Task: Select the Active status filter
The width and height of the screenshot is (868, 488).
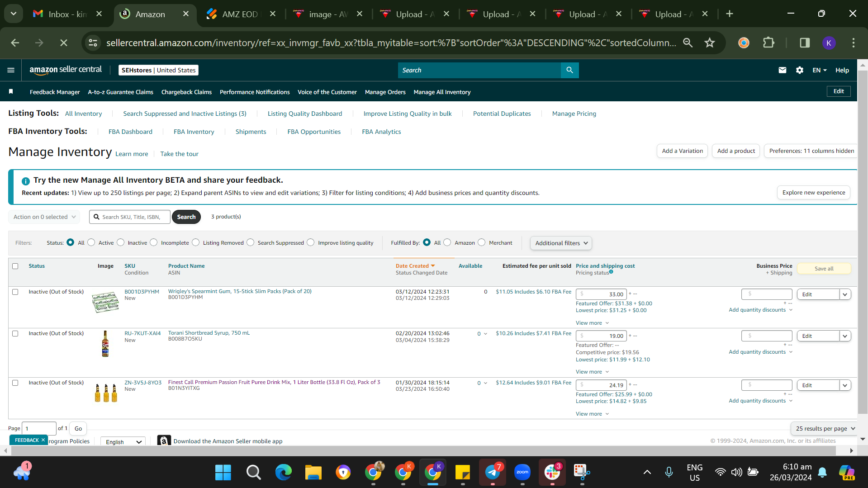Action: 91,242
